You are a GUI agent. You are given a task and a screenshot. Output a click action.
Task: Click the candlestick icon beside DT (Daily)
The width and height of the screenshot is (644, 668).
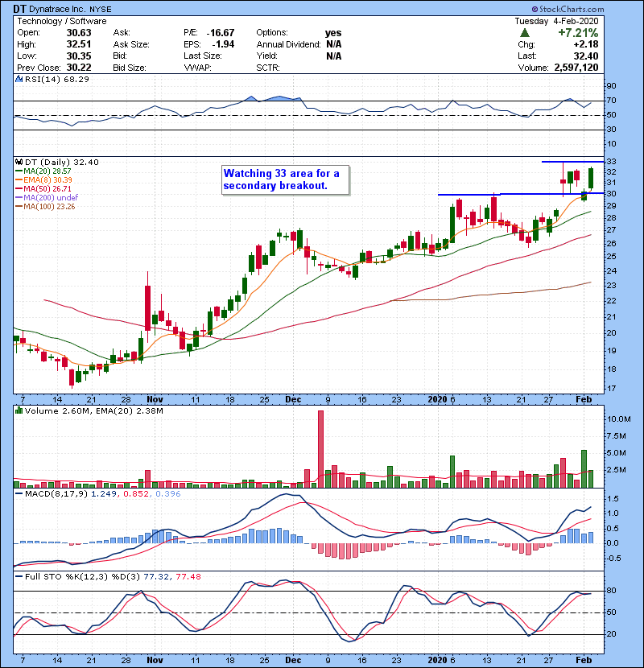[x=19, y=162]
